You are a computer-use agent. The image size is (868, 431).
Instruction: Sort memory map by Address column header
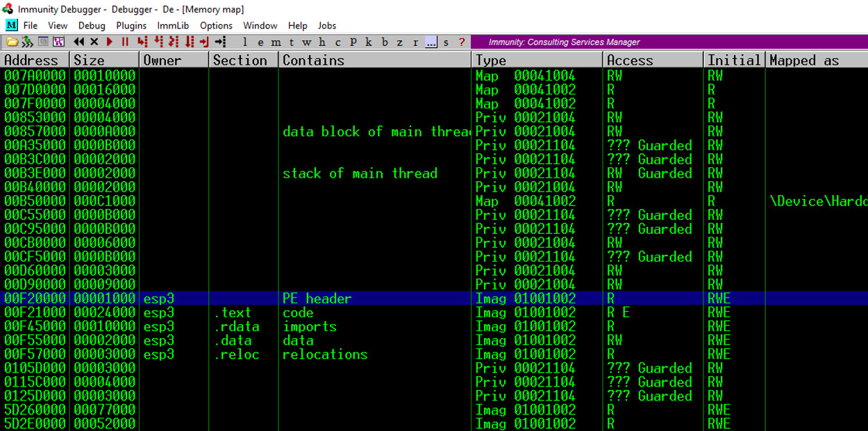35,60
